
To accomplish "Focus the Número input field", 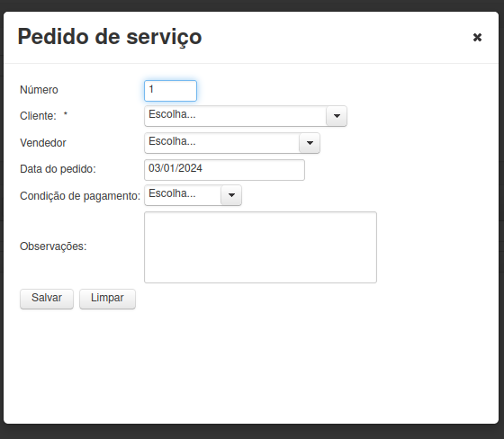I will click(170, 91).
